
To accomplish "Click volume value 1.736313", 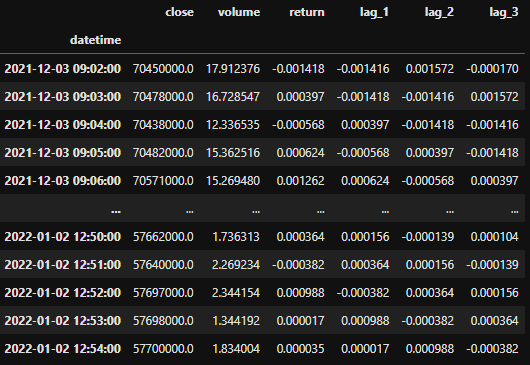I will click(x=236, y=237).
